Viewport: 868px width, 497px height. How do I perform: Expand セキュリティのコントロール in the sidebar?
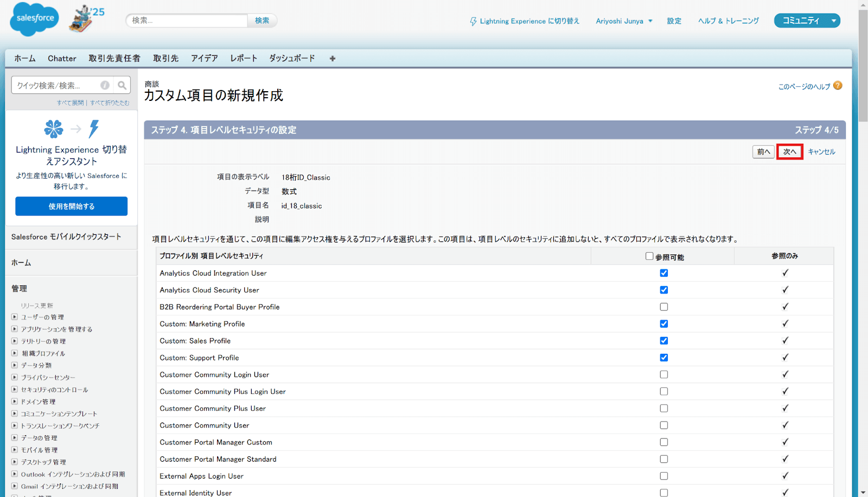click(x=14, y=389)
